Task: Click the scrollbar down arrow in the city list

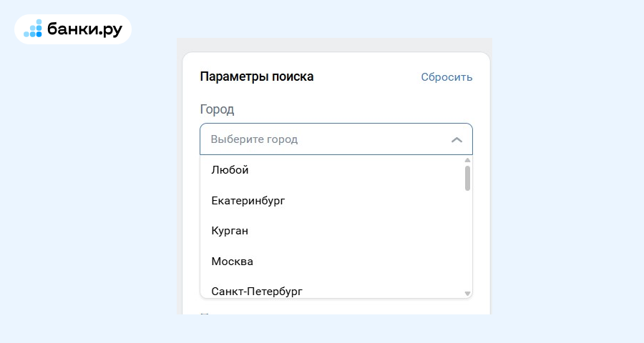Action: click(x=467, y=294)
